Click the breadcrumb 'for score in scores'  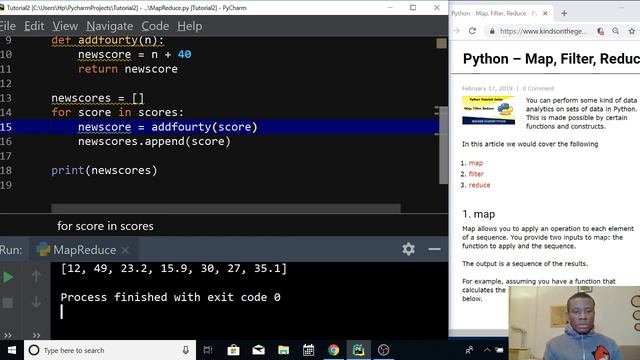pos(105,226)
